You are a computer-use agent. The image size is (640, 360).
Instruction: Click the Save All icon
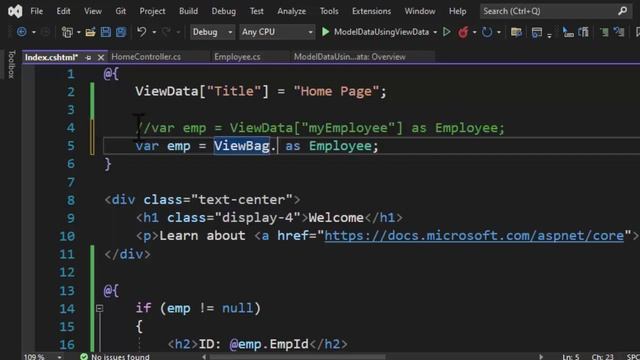tap(121, 32)
